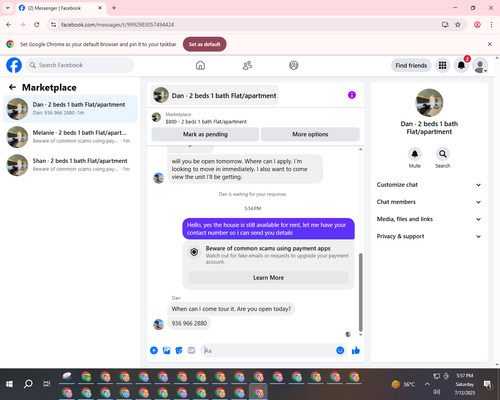Open Windows taskbar search
The width and height of the screenshot is (500, 400).
pos(28,384)
